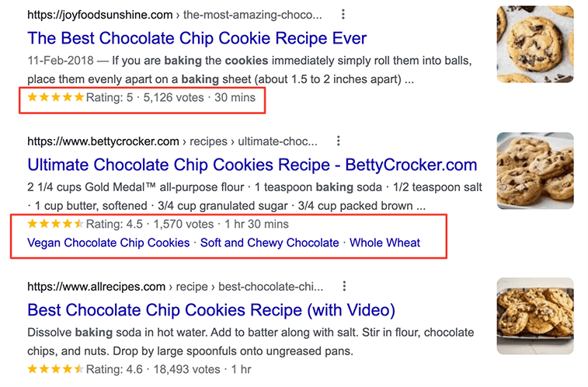The width and height of the screenshot is (588, 387).
Task: Click the BettyCrocker cookie plate thumbnail
Action: (x=534, y=169)
